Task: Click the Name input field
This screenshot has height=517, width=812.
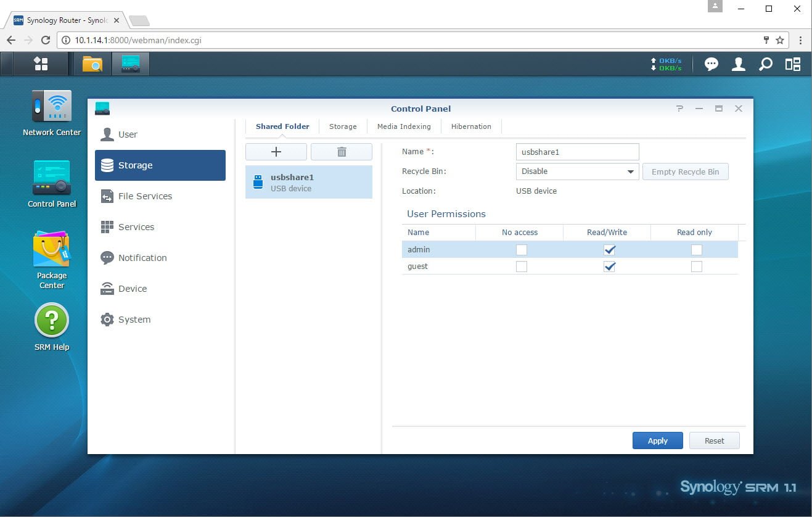Action: click(577, 152)
